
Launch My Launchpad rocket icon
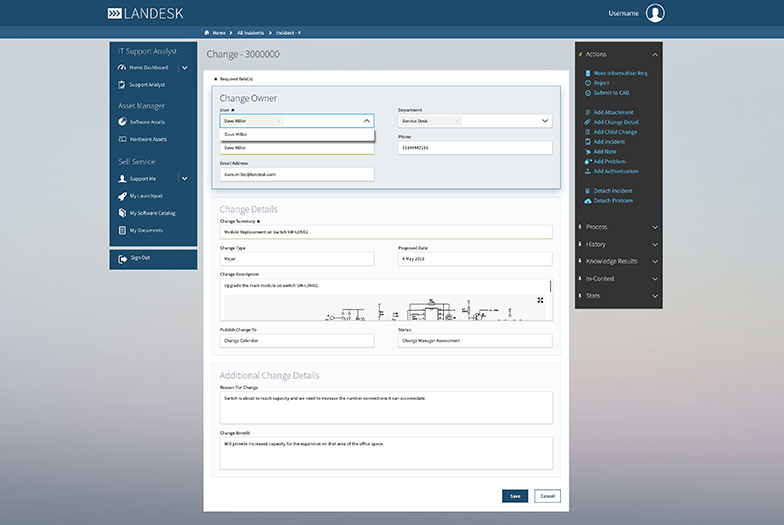coord(122,196)
